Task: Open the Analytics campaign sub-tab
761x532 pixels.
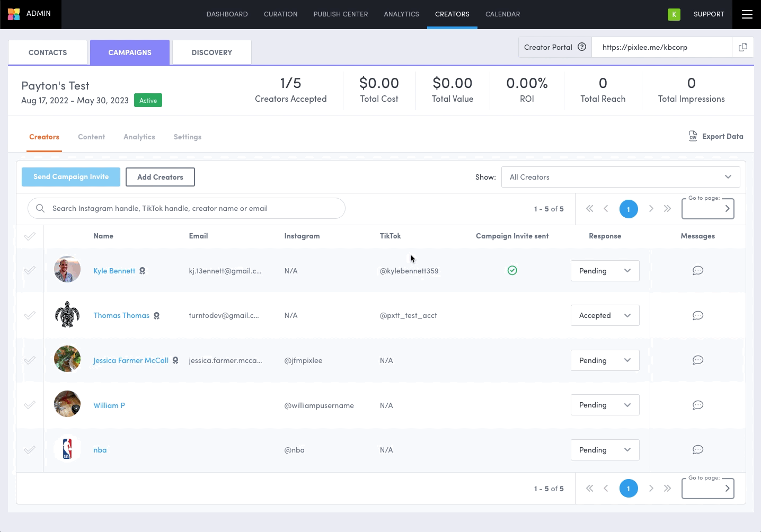Action: [139, 137]
